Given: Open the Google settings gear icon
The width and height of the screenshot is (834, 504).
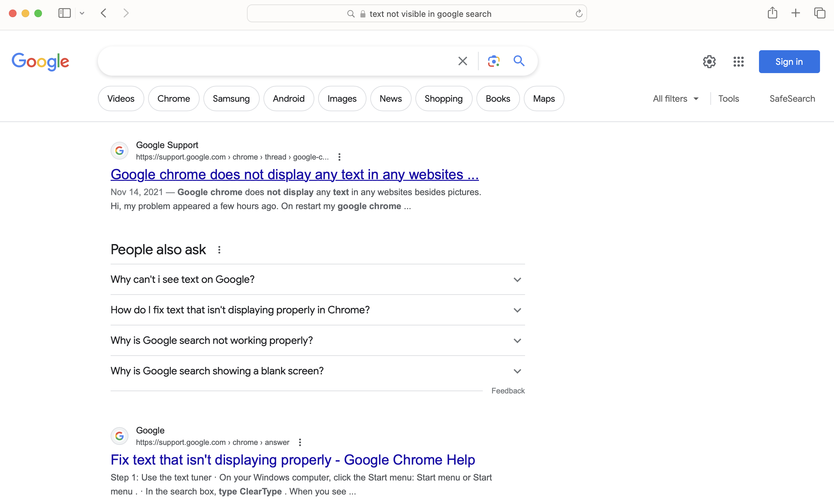Looking at the screenshot, I should (x=709, y=62).
